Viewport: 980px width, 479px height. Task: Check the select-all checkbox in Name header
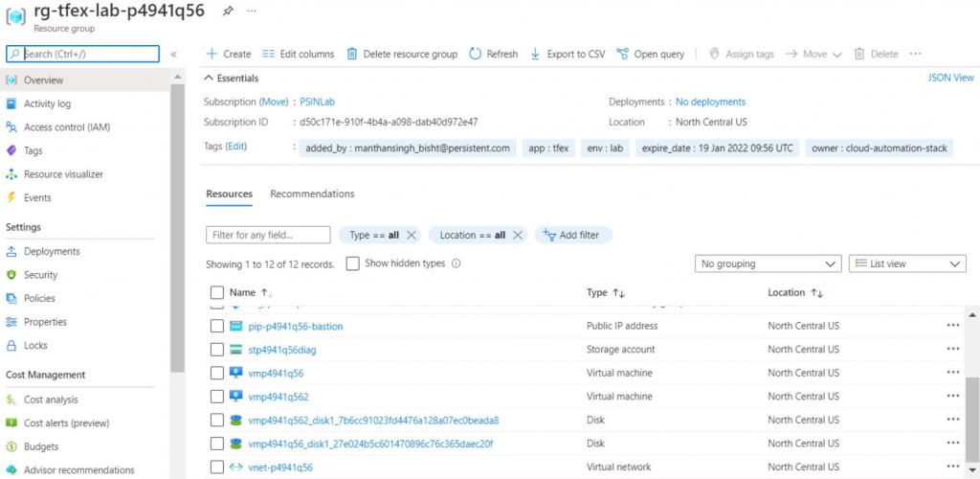(x=217, y=292)
